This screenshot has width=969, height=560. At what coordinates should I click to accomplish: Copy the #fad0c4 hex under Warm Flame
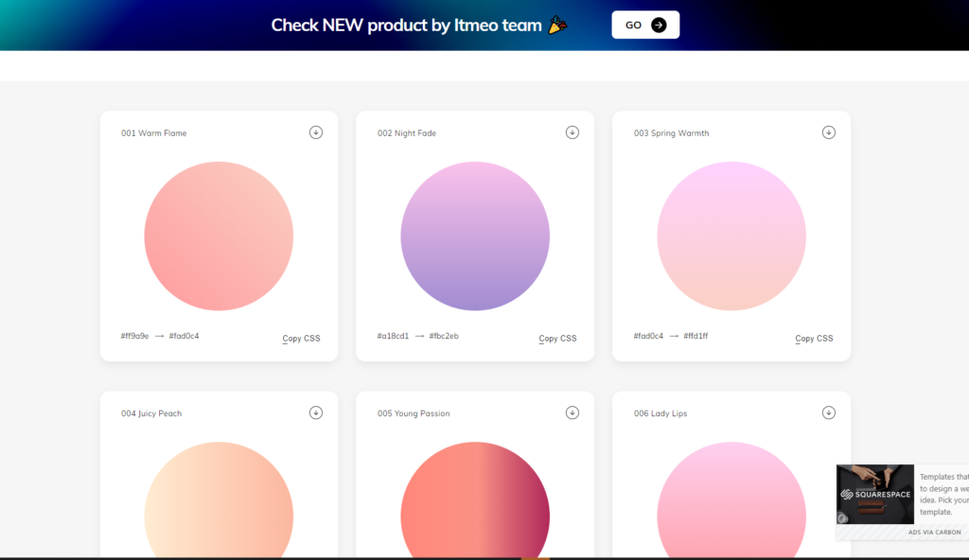pos(185,336)
